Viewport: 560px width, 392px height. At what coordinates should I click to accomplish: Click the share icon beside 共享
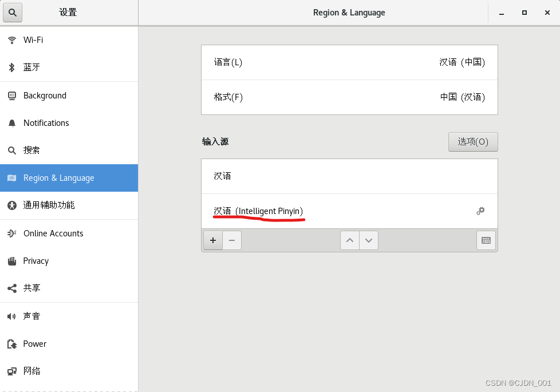tap(12, 288)
